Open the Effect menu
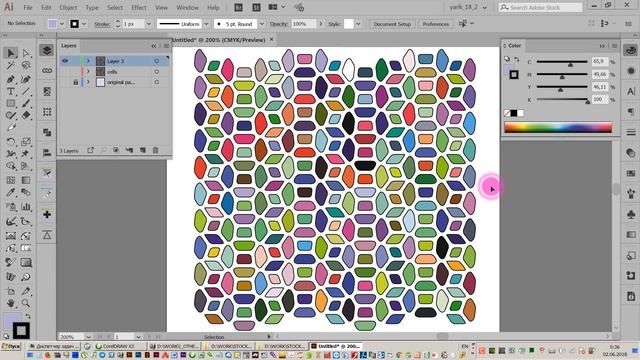The width and height of the screenshot is (640, 360). point(139,7)
